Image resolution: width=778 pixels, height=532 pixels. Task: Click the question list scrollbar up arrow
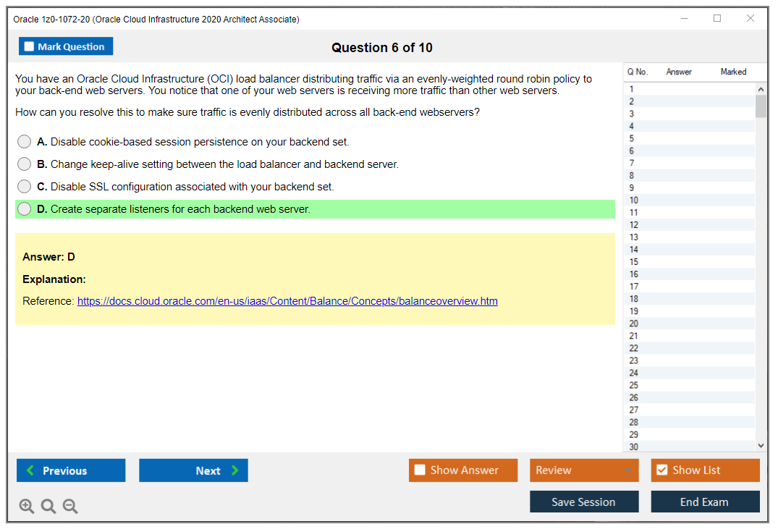click(761, 89)
